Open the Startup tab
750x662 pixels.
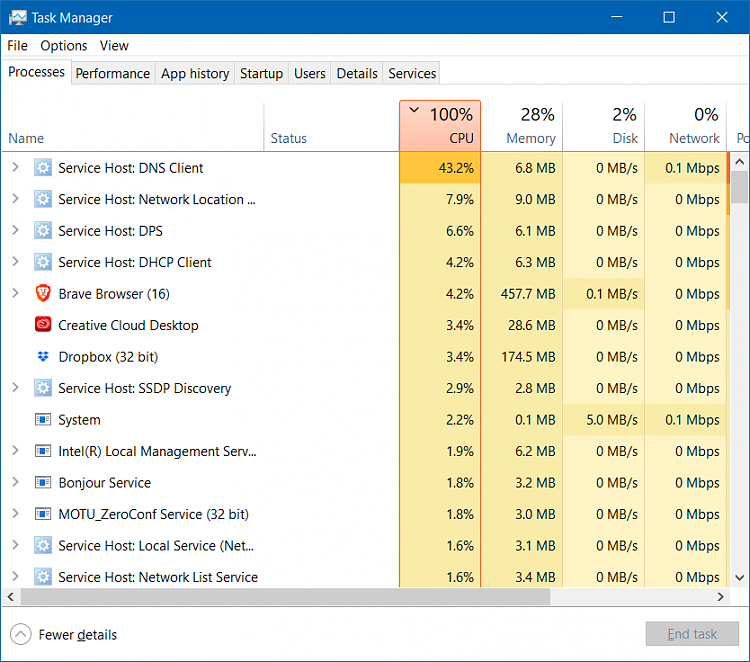click(x=261, y=73)
